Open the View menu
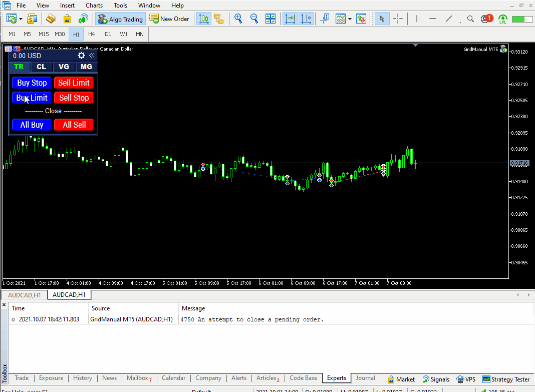Viewport: 535px width, 392px height. [x=43, y=6]
